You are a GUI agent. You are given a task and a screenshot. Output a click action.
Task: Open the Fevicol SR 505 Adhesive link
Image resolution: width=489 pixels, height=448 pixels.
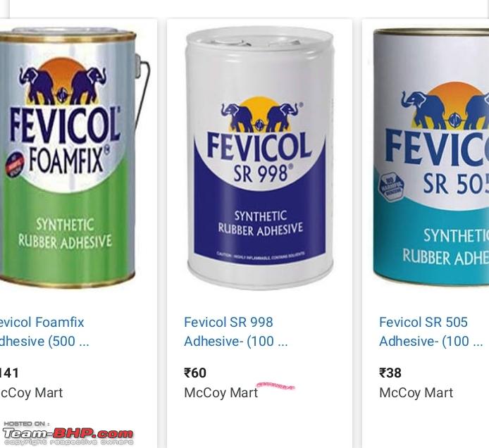(431, 332)
